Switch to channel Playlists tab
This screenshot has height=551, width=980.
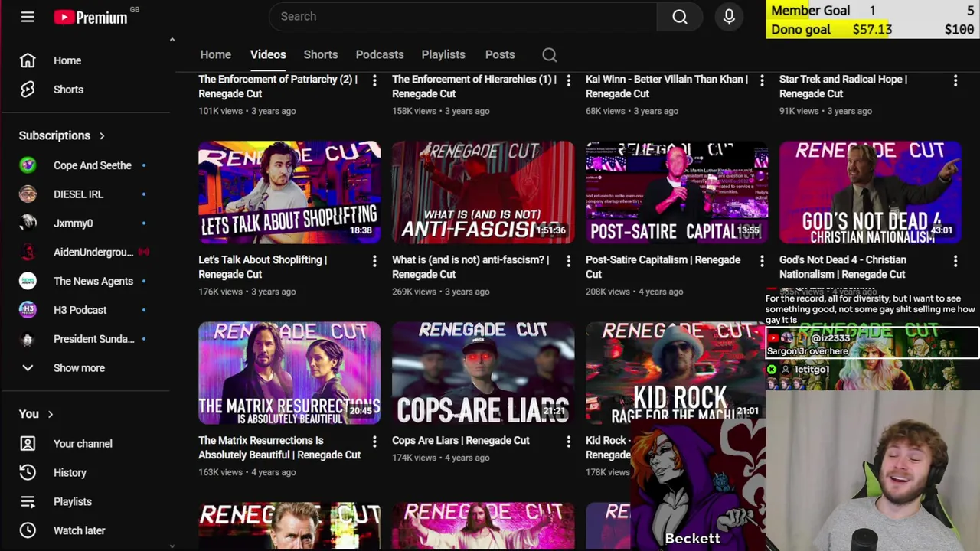pyautogui.click(x=443, y=54)
